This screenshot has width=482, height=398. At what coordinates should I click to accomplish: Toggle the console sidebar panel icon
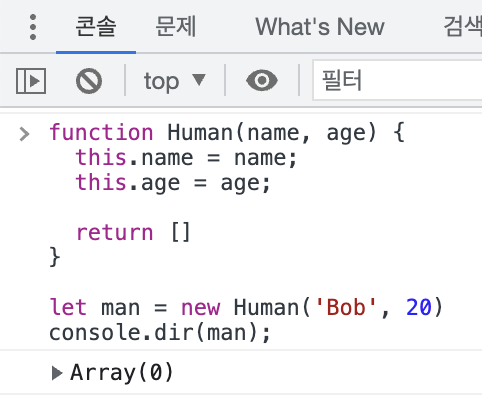coord(31,81)
